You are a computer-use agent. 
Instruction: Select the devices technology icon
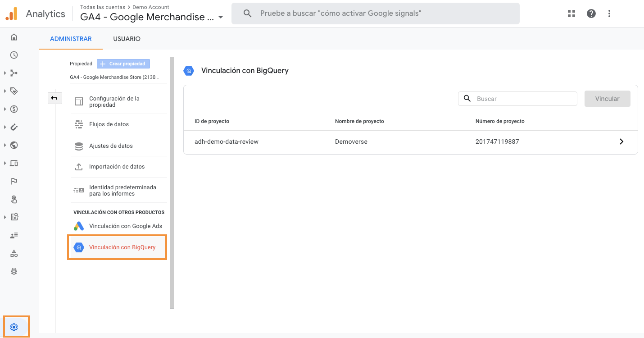tap(14, 163)
